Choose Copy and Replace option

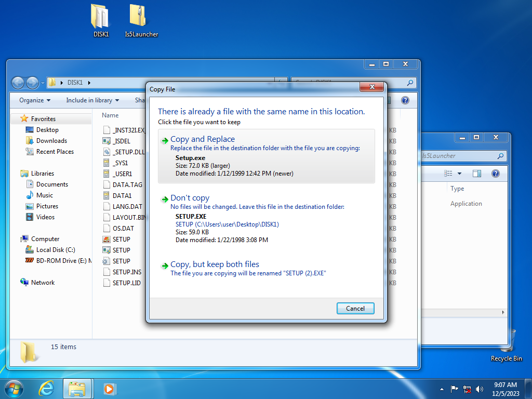(203, 139)
